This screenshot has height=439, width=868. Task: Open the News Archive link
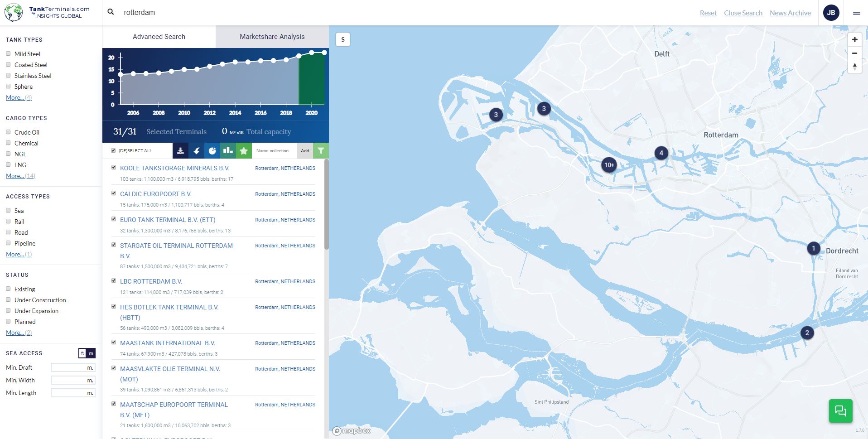[x=790, y=13]
